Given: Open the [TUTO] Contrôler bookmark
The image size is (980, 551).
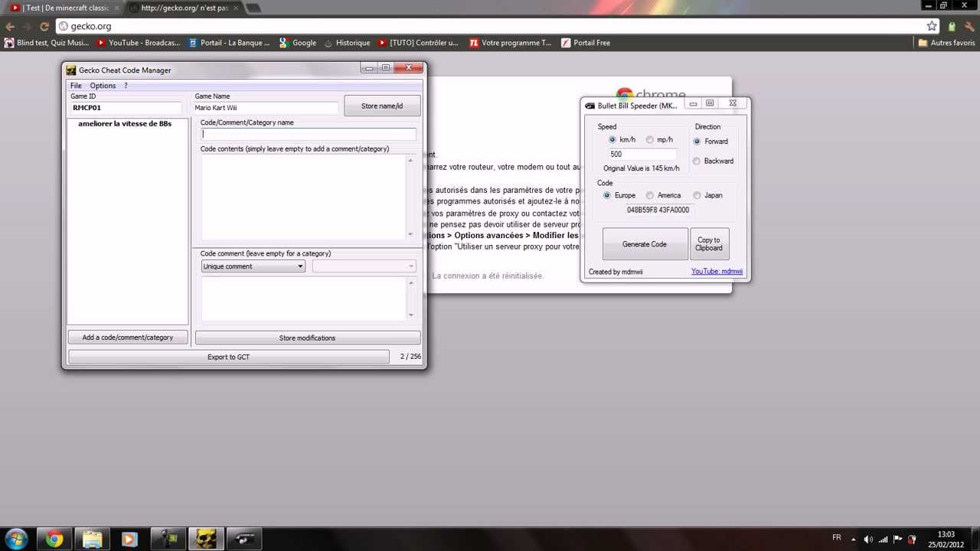Looking at the screenshot, I should 418,43.
